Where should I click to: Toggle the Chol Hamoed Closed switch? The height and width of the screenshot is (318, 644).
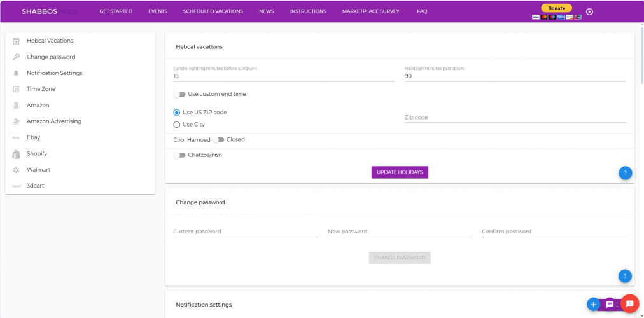point(218,140)
